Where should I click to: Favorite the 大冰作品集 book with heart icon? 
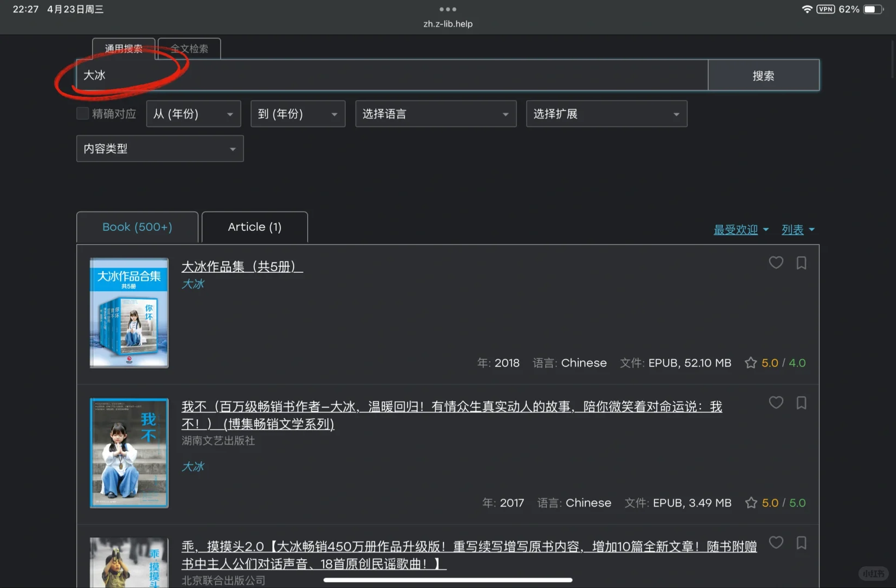coord(776,262)
